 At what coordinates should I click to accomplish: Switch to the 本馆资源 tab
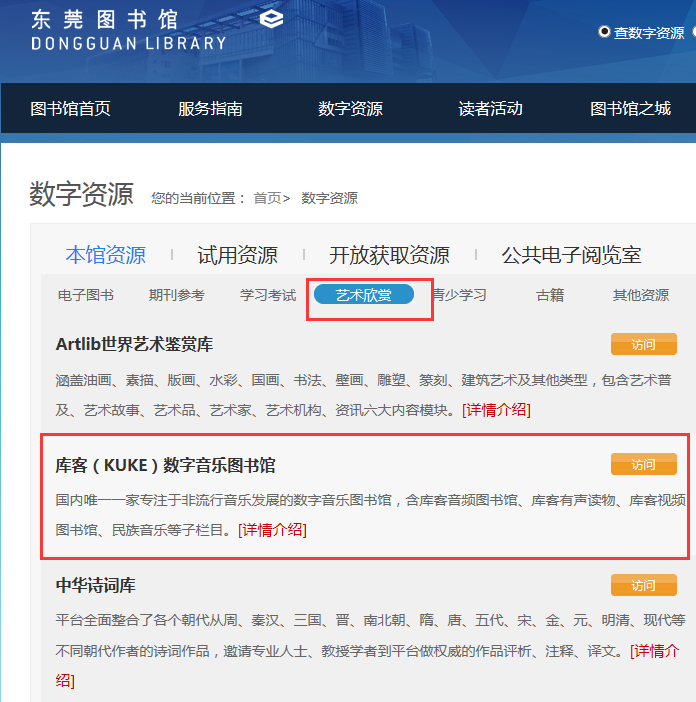[106, 255]
